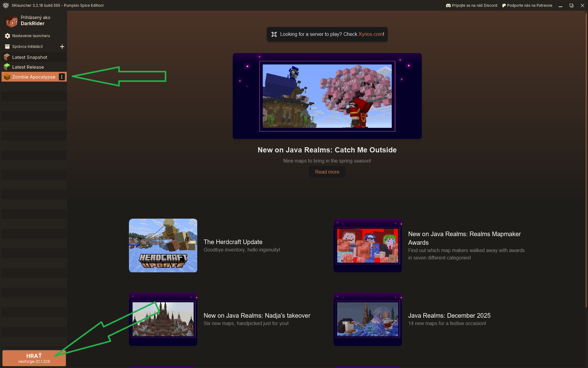Minimize the SKlauncher window
588x368 pixels.
[x=560, y=6]
